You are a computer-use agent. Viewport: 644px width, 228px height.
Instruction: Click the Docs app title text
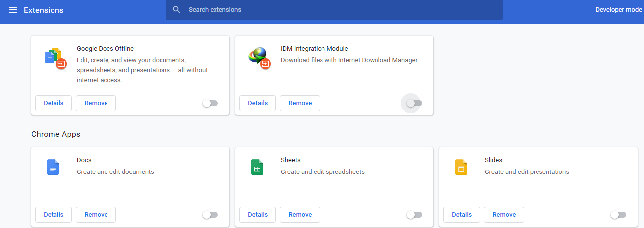(84, 160)
